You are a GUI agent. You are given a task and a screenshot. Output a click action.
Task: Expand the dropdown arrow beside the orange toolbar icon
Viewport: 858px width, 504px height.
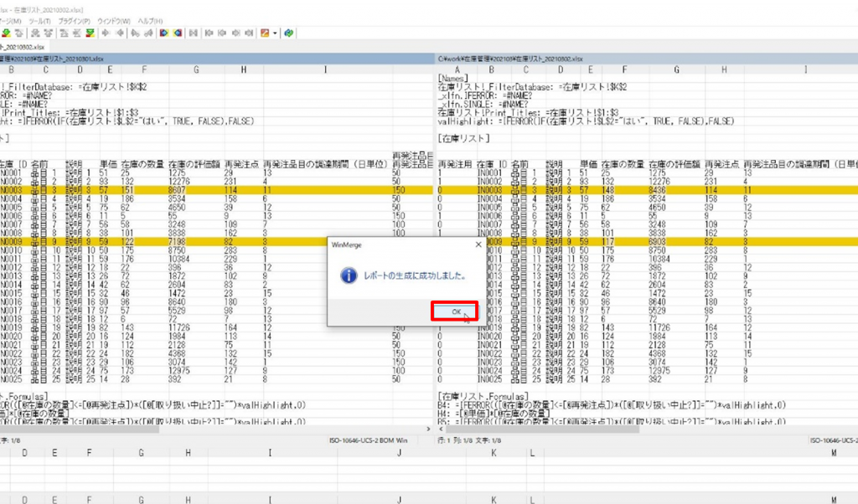274,33
